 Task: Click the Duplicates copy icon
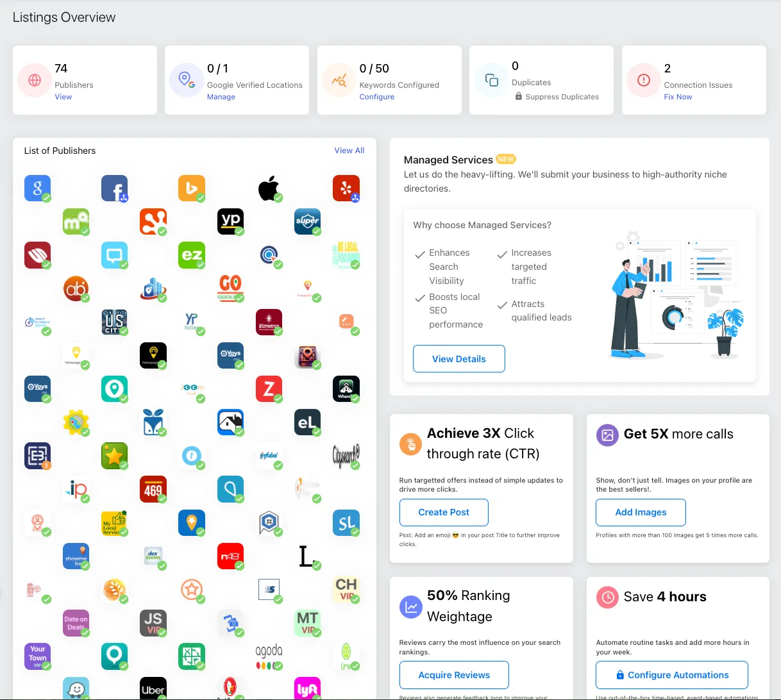pyautogui.click(x=492, y=80)
